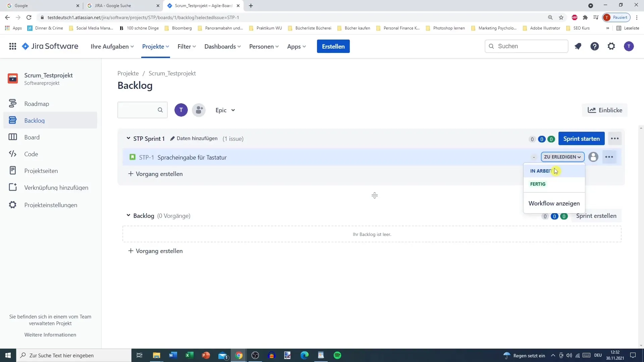The height and width of the screenshot is (362, 644).
Task: Reload the page with the refresh icon
Action: pos(29,17)
